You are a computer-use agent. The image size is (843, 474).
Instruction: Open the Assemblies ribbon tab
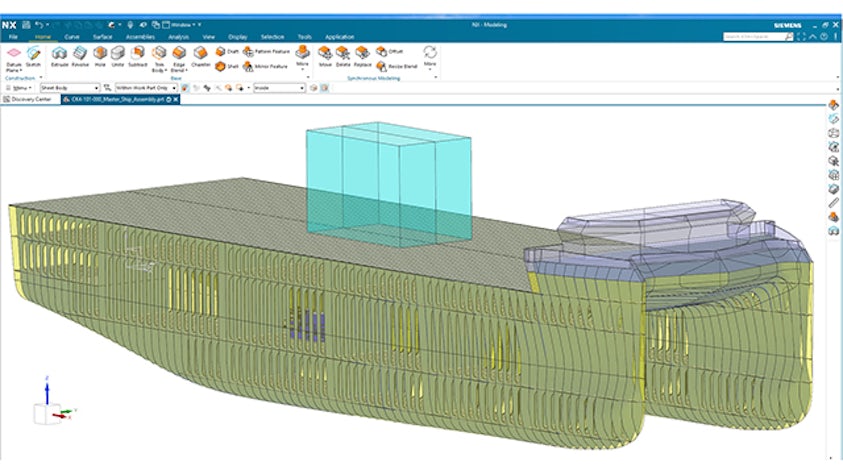point(139,36)
